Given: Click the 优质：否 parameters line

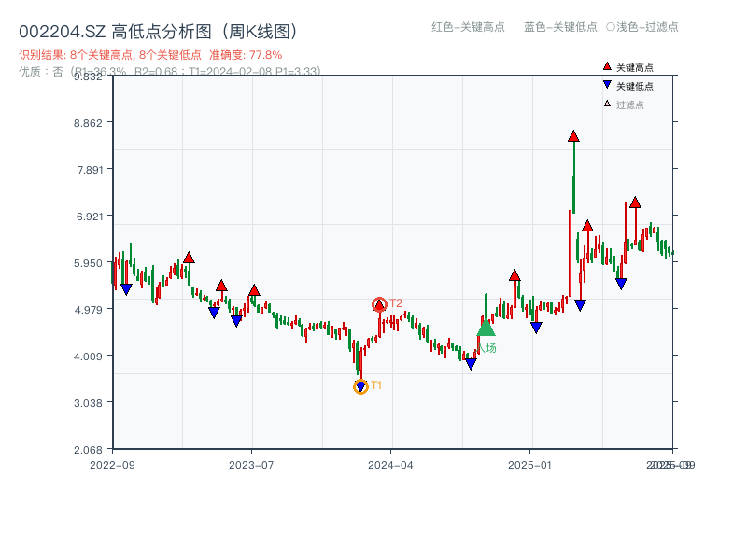Looking at the screenshot, I should 168,73.
